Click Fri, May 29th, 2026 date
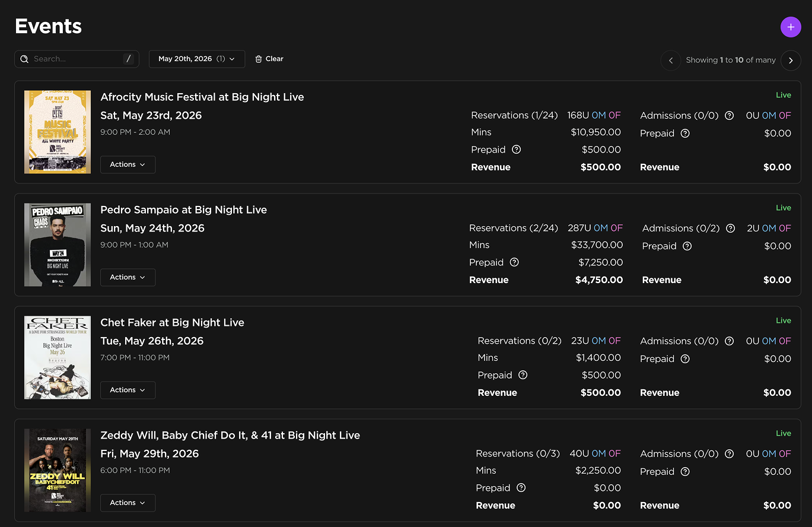This screenshot has height=527, width=812. [149, 453]
